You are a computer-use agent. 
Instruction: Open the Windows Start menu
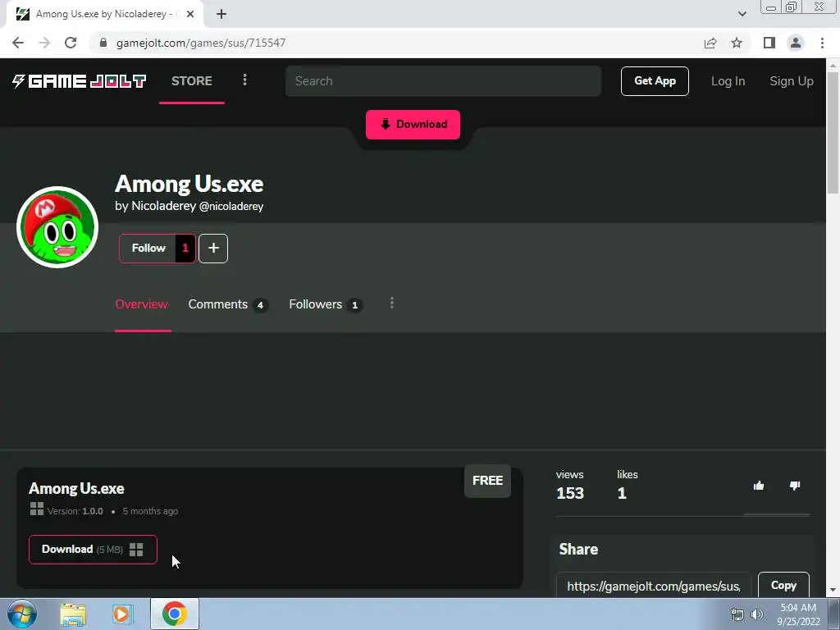(21, 614)
